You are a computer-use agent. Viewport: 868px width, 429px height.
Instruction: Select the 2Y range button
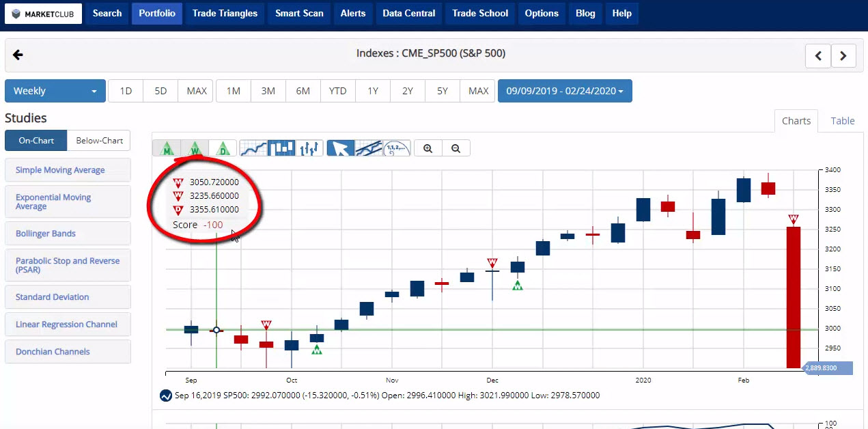408,91
